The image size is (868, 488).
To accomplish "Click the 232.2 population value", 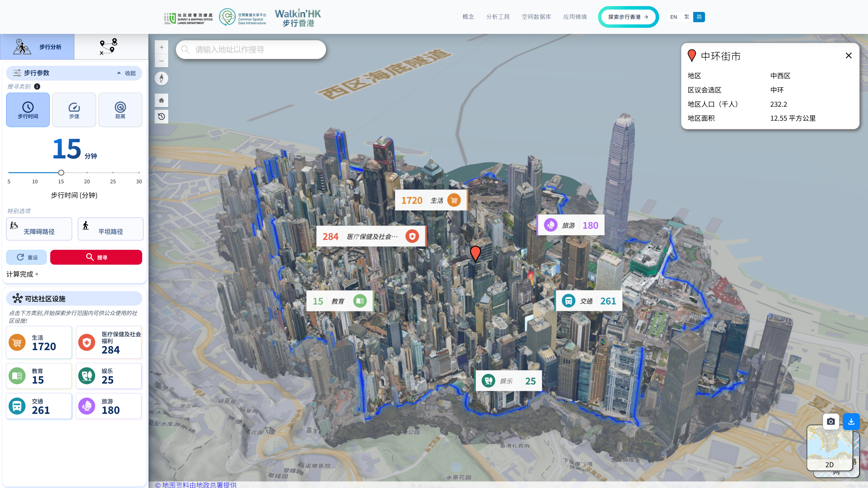I will (778, 104).
